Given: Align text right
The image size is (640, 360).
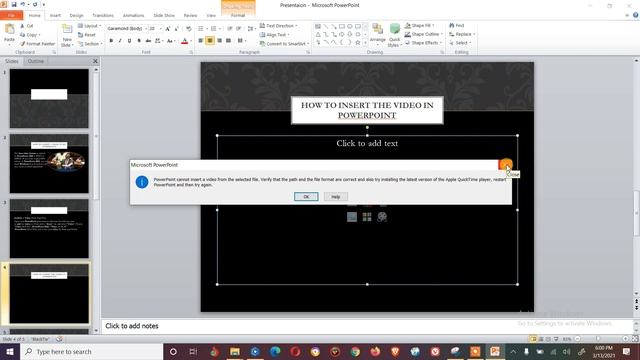Looking at the screenshot, I should 219,40.
